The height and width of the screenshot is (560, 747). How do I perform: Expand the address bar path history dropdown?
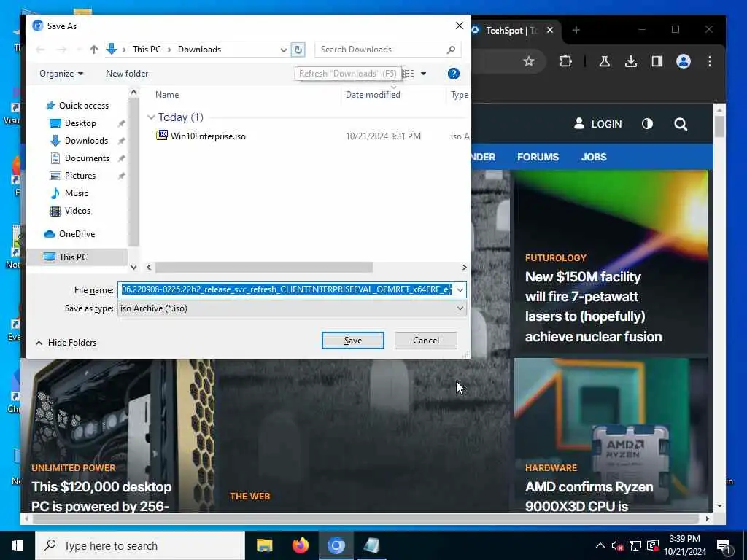click(284, 50)
